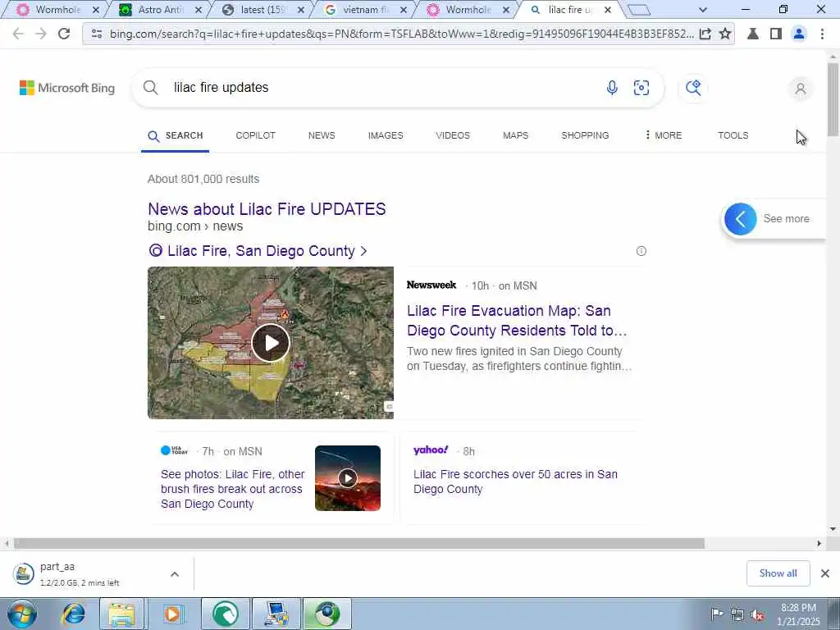Switch to the latest (159 tab
The width and height of the screenshot is (840, 630).
click(262, 10)
